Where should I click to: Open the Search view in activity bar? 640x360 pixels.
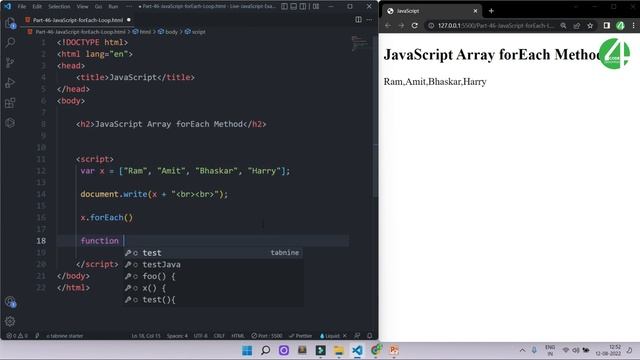pyautogui.click(x=10, y=42)
